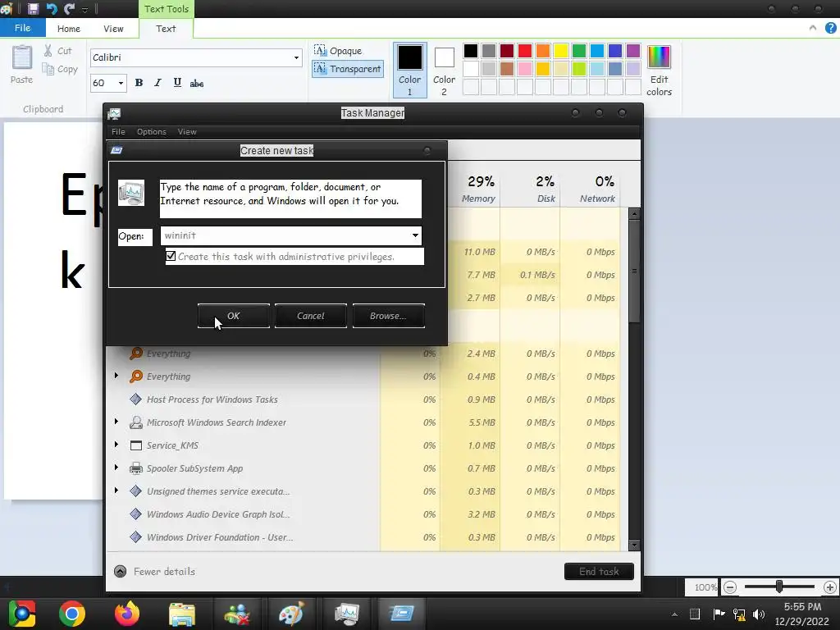The width and height of the screenshot is (840, 630).
Task: Click the Spooler SubSystem App printer icon
Action: point(136,468)
